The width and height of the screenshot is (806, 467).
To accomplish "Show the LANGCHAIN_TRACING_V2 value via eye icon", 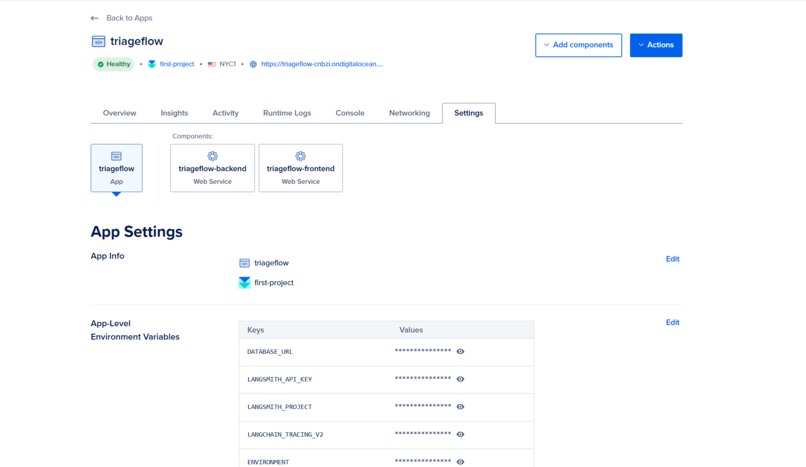I will coord(461,434).
